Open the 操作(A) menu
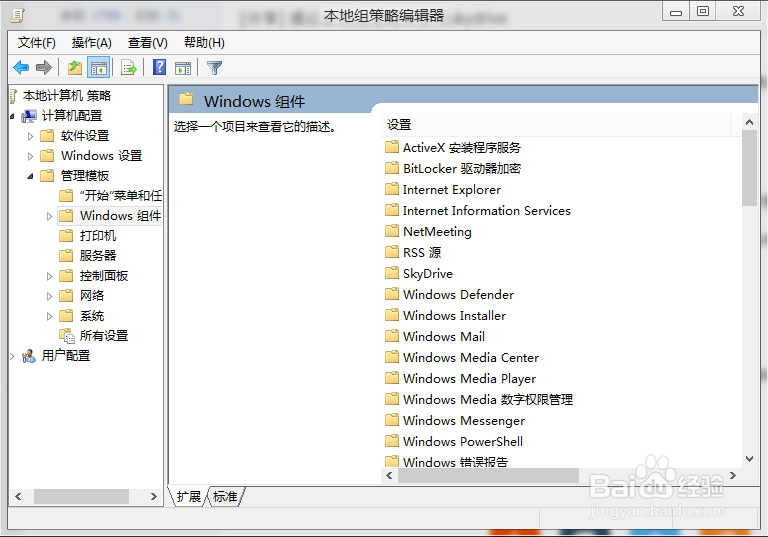Viewport: 768px width, 537px height. point(92,43)
